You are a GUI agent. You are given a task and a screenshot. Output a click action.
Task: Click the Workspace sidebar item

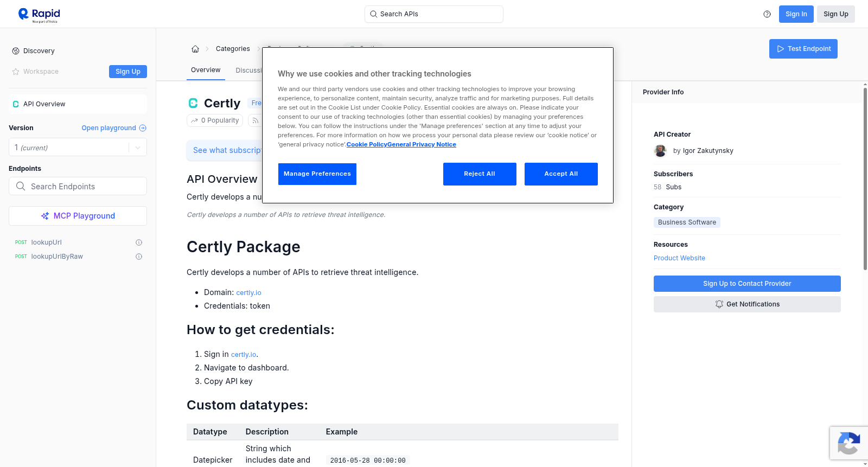pos(41,72)
